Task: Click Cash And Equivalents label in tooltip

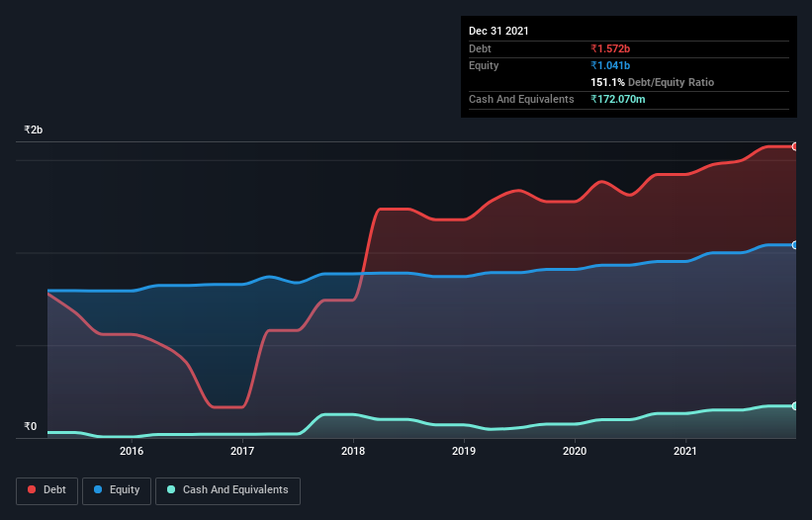Action: (521, 99)
